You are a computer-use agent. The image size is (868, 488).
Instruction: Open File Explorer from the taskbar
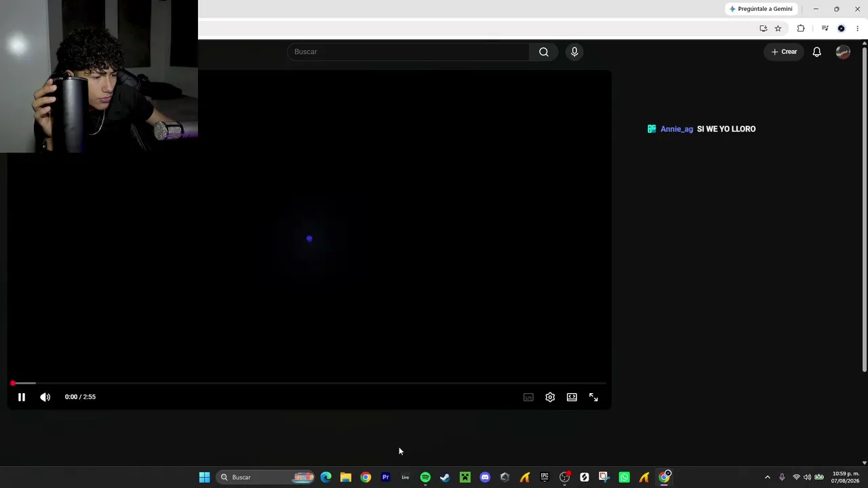[x=346, y=477]
